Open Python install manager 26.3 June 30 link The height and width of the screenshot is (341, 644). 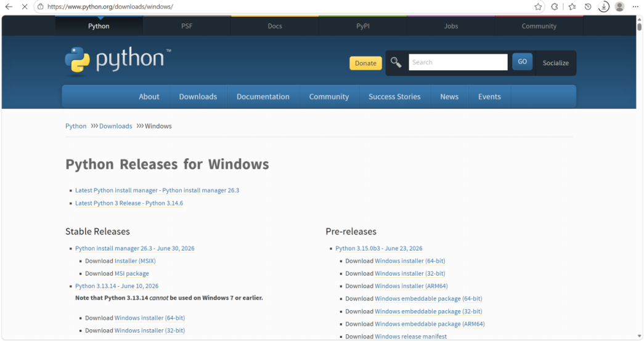point(135,248)
